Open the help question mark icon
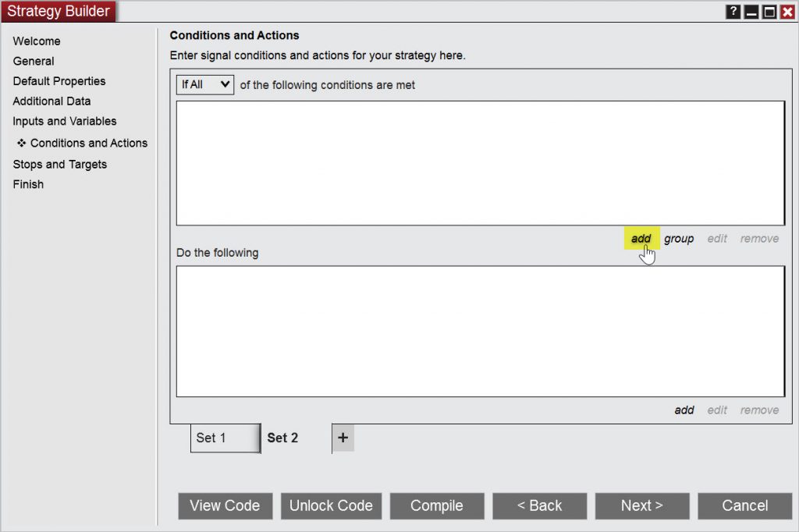 732,11
